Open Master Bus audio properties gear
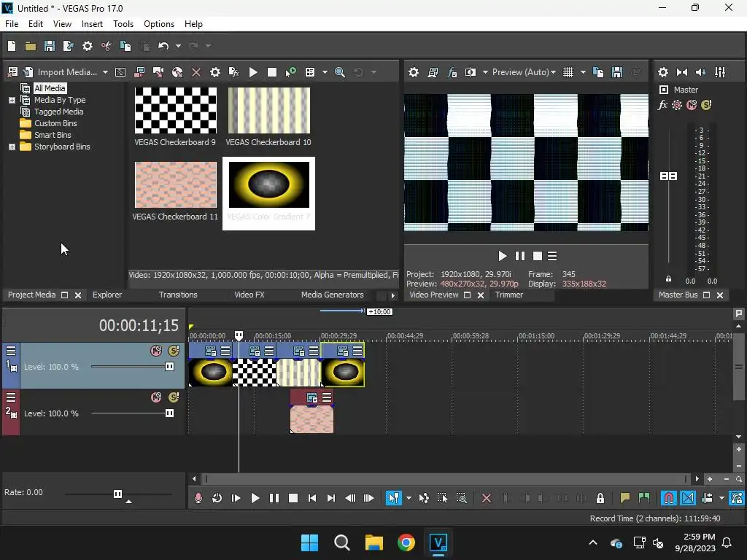747x560 pixels. point(662,72)
